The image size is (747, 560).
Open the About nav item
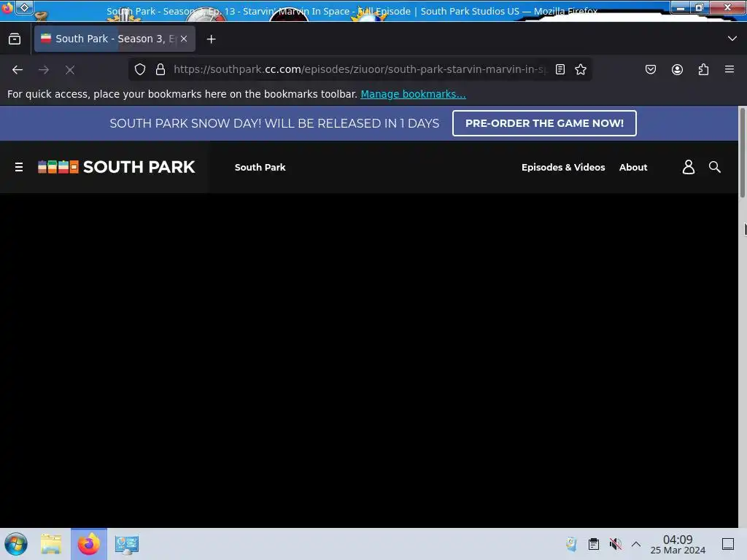click(x=633, y=167)
